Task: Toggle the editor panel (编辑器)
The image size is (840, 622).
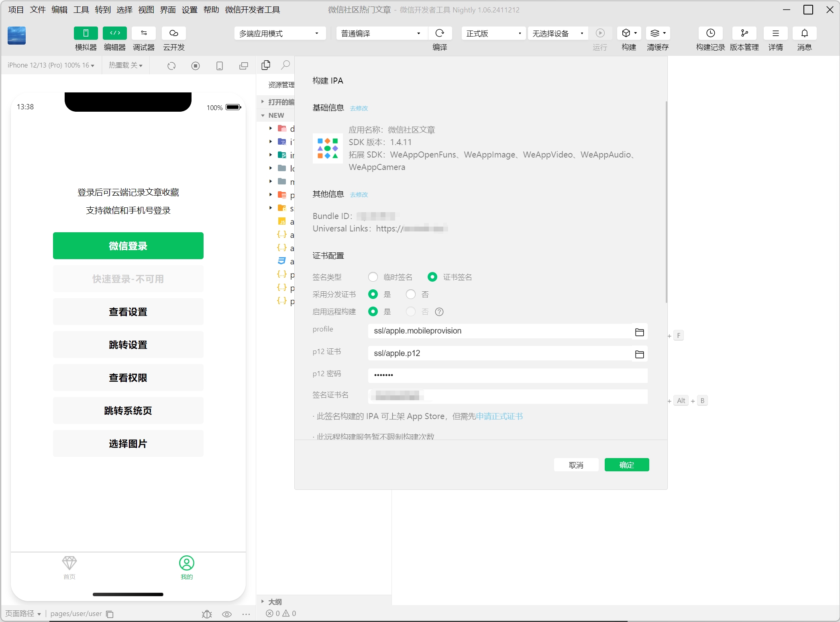Action: 115,33
